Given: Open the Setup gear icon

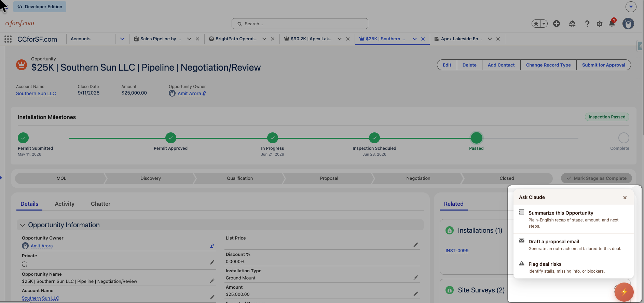Looking at the screenshot, I should click(x=600, y=24).
